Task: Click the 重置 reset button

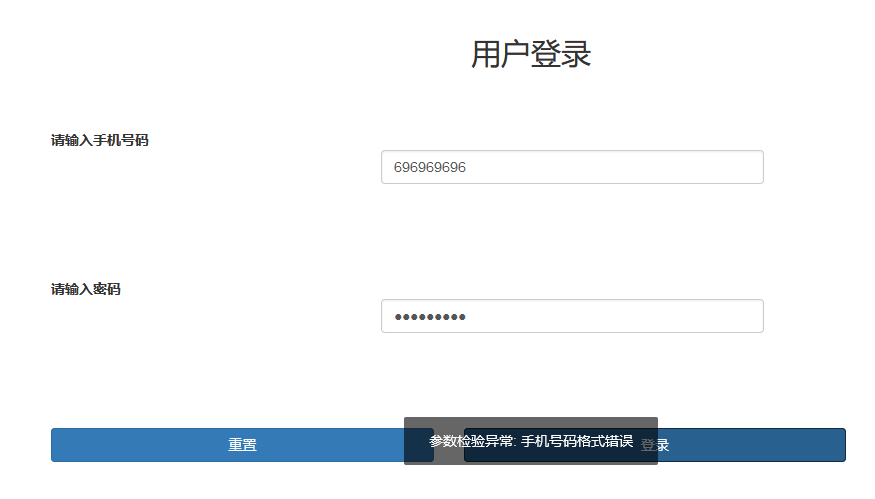Action: coord(242,445)
